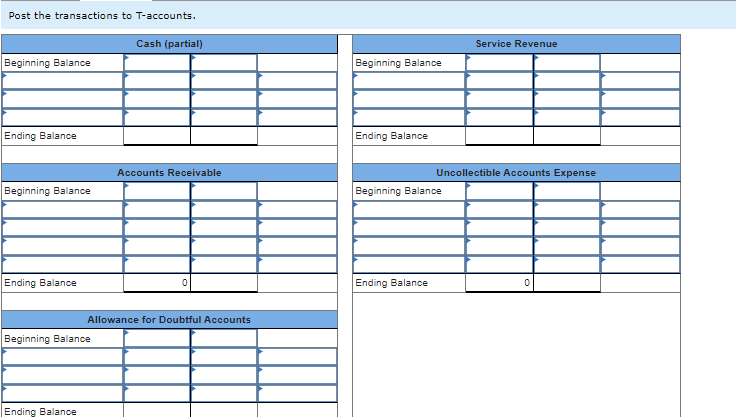Click Allowance for Doubtful Accounts beginning credit field
The width and height of the screenshot is (736, 417).
point(224,339)
